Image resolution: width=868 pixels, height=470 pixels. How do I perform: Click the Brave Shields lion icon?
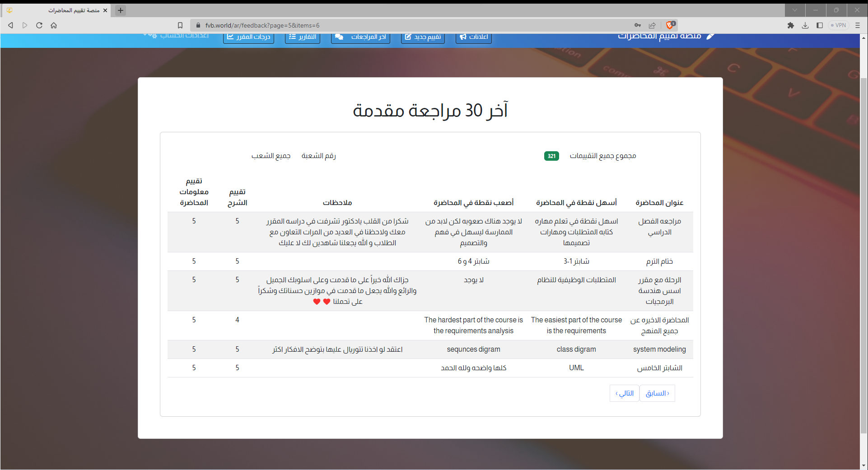(x=670, y=25)
